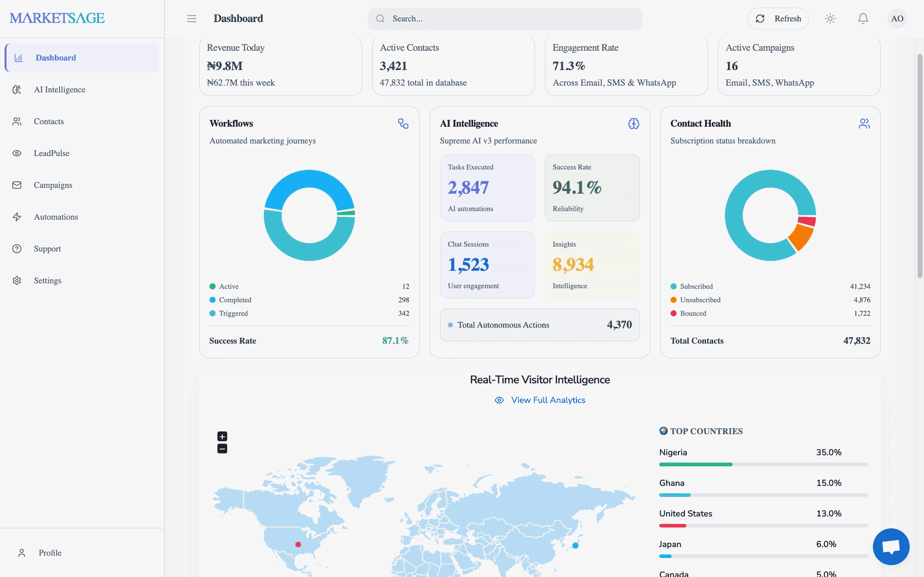
Task: Click the Contact Health donut chart
Action: 770,215
